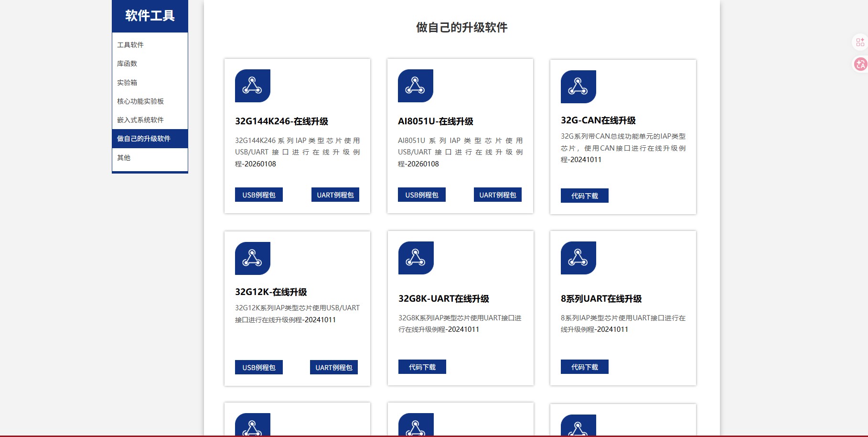Click the 32G144K246-在线升级 card icon
The image size is (868, 437).
coord(253,86)
